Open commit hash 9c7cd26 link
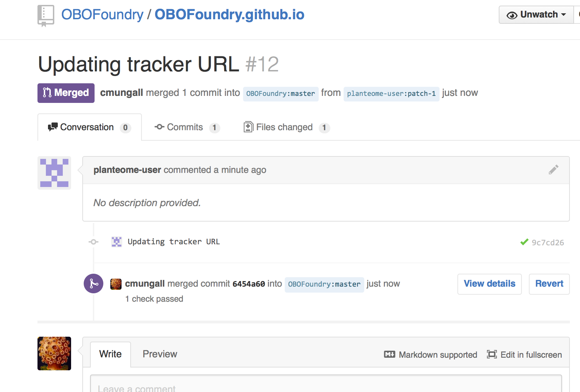The height and width of the screenshot is (392, 580). pos(548,243)
